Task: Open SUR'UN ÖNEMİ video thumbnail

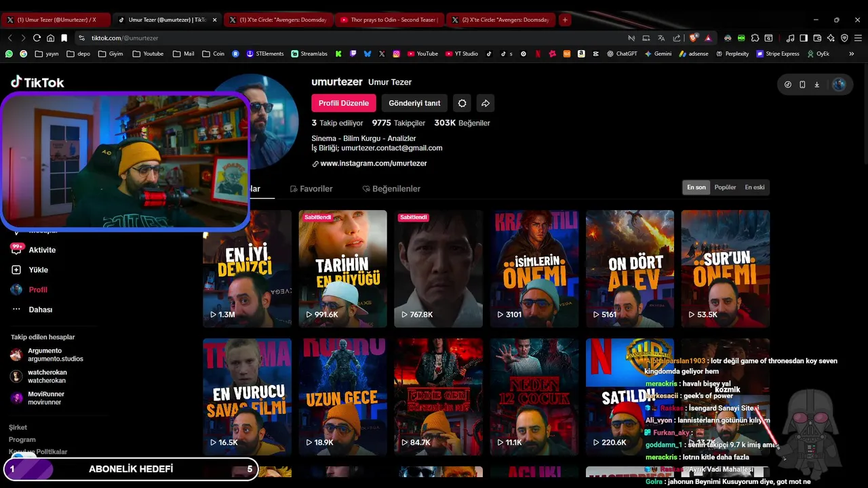Action: [726, 268]
